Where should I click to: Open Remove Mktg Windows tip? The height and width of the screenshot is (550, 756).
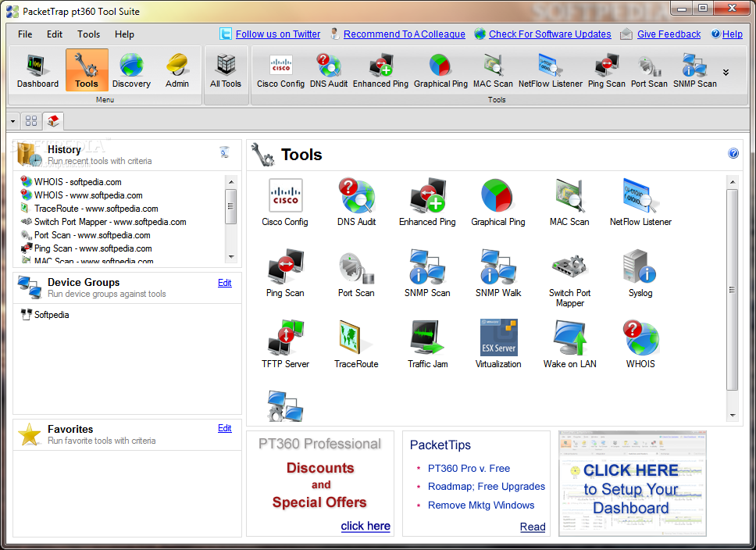(x=481, y=505)
